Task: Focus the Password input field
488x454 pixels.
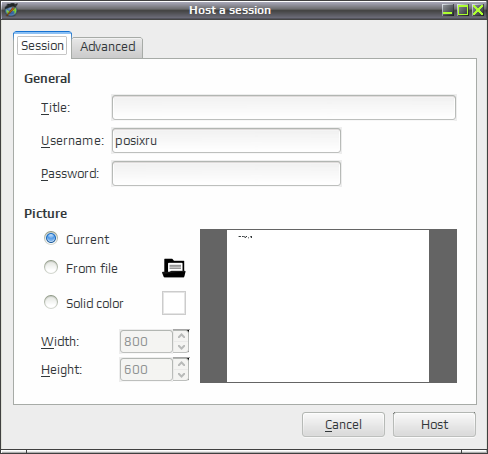Action: (x=226, y=174)
